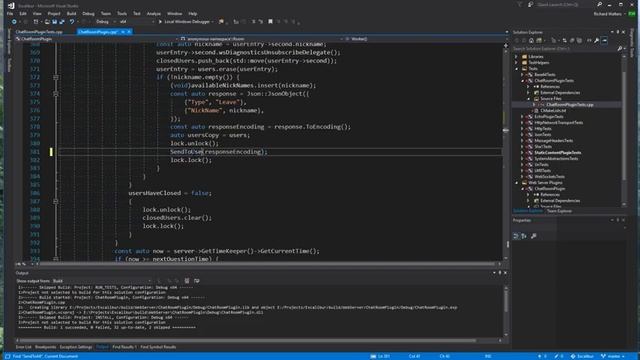Expand the Libraries folder
The image size is (640, 360).
[x=516, y=57]
